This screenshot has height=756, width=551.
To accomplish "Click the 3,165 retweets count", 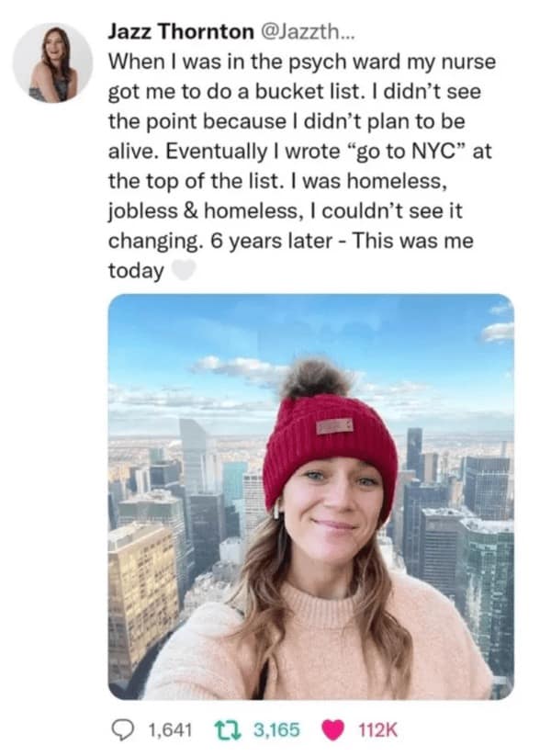I will pos(275,729).
